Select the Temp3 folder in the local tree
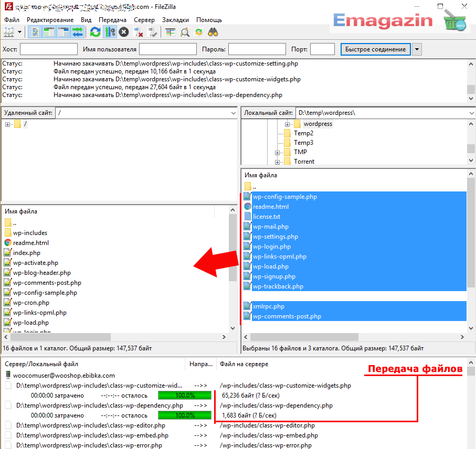Image resolution: width=476 pixels, height=449 pixels. pyautogui.click(x=303, y=143)
